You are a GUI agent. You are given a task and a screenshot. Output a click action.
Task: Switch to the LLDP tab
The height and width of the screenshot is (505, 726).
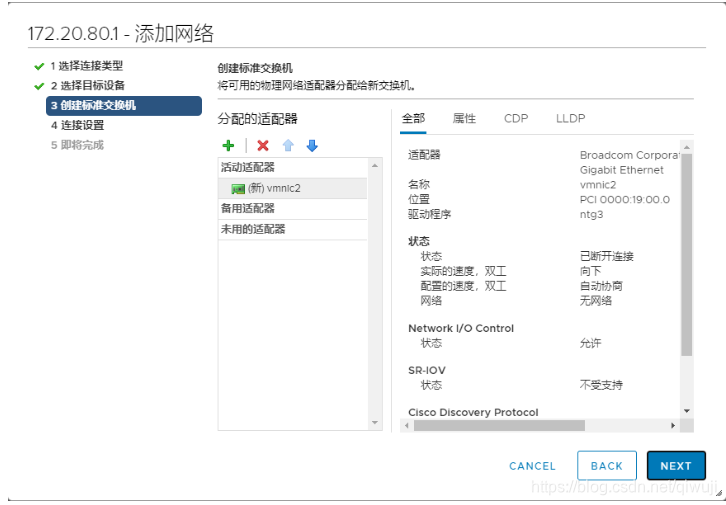tap(570, 118)
